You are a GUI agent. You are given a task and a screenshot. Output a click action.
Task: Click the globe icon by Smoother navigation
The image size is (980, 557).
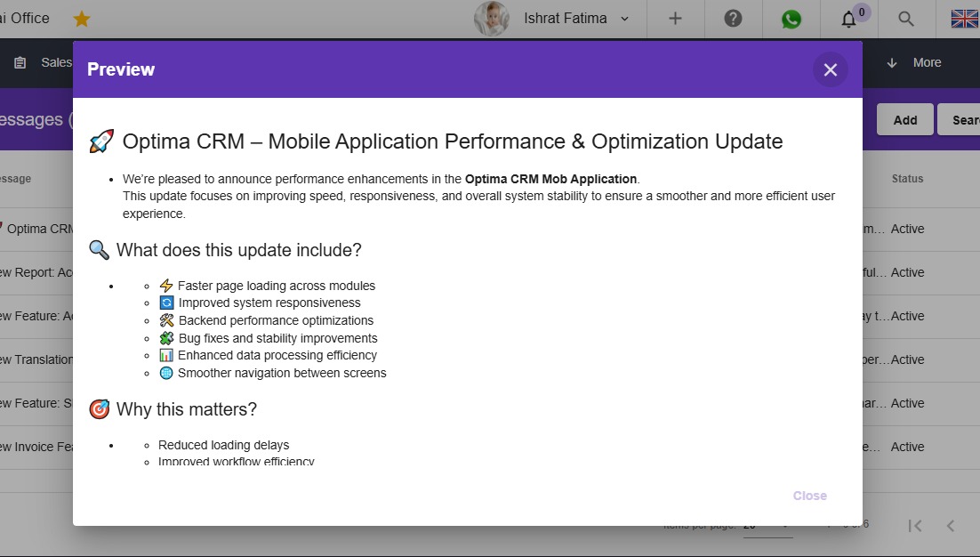pyautogui.click(x=166, y=373)
